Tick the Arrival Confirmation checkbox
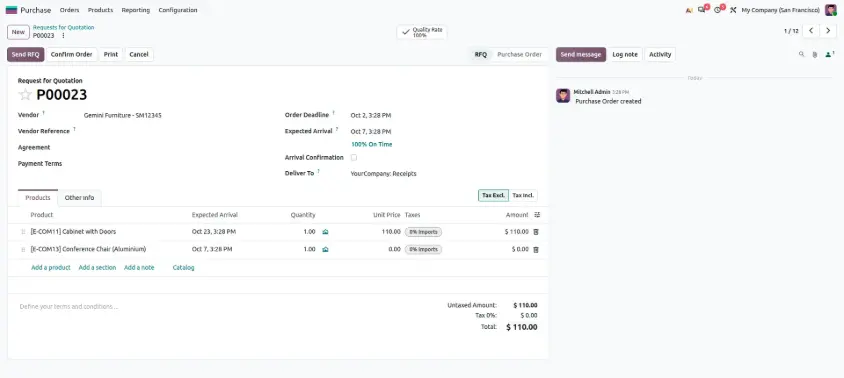Screen dimensions: 844x378 (354, 158)
